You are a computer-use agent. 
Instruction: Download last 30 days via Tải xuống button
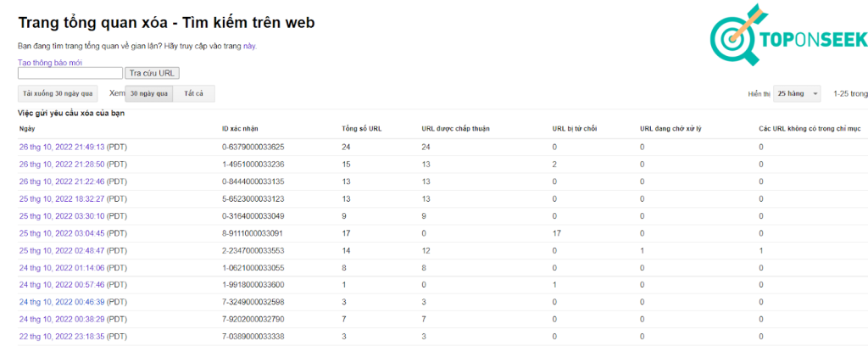click(x=58, y=93)
